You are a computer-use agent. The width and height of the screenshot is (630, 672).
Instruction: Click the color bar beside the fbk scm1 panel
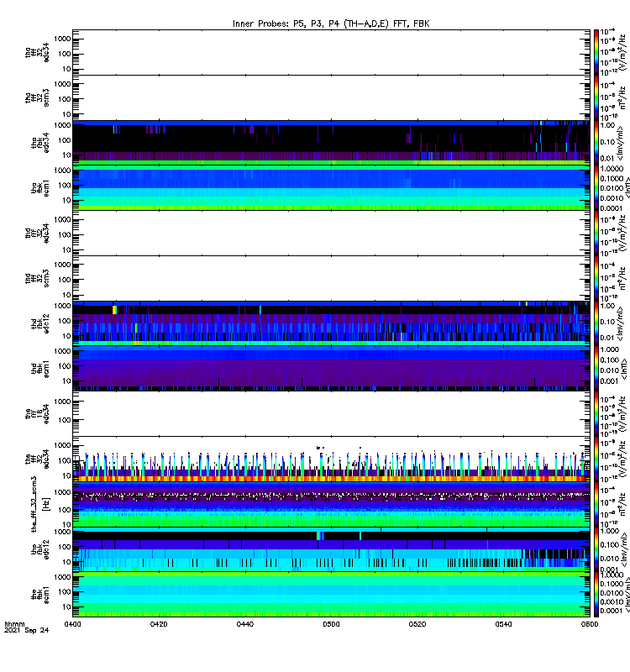[x=596, y=595]
